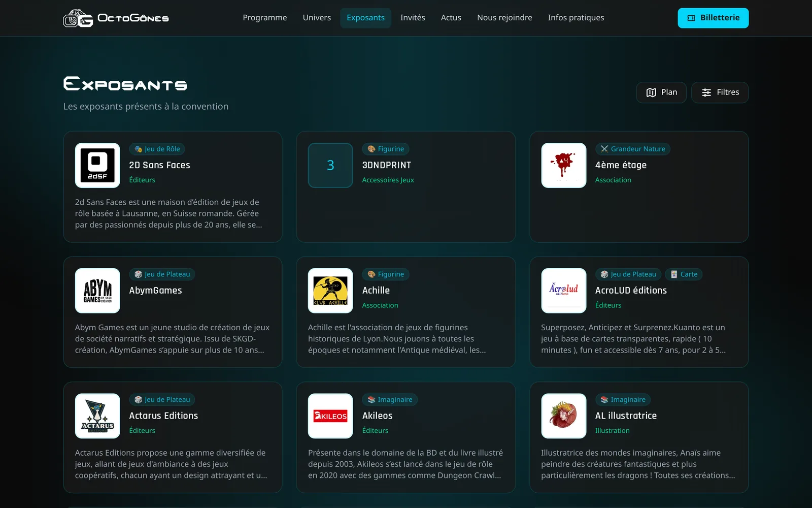Click the AL illustratrice title

coord(626,416)
